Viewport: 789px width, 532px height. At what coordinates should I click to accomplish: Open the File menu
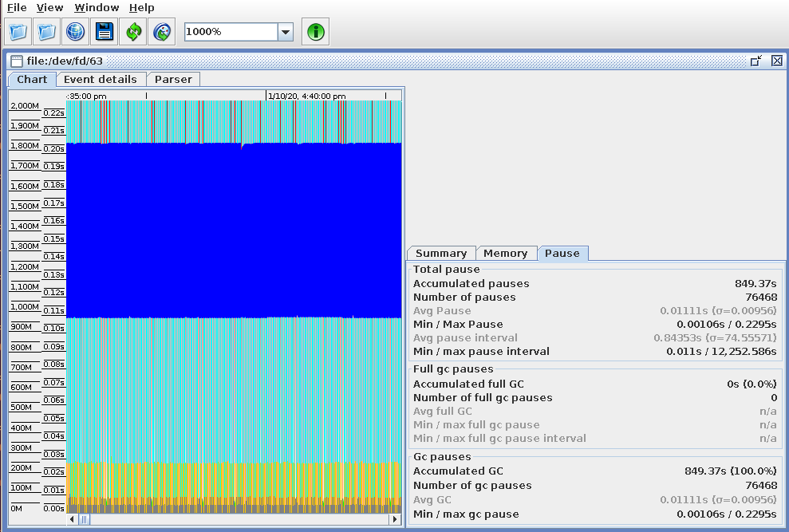click(17, 7)
